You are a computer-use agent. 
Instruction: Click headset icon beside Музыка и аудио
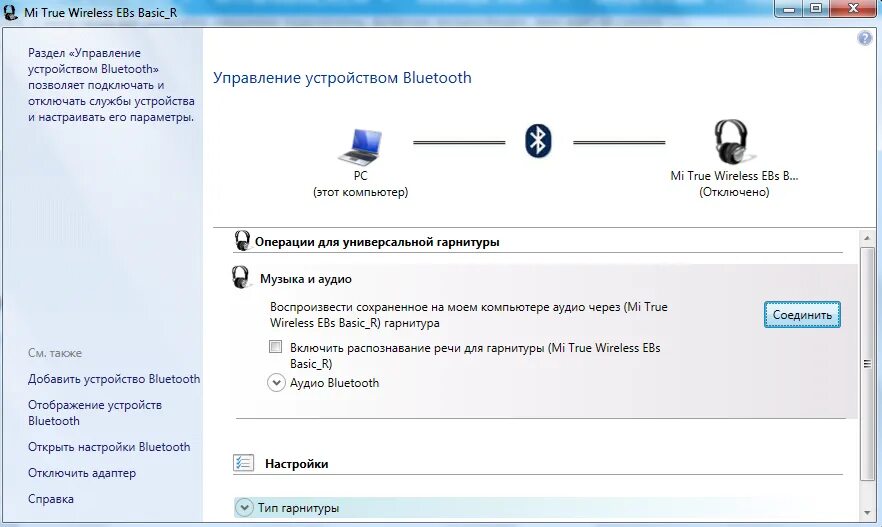(x=241, y=278)
